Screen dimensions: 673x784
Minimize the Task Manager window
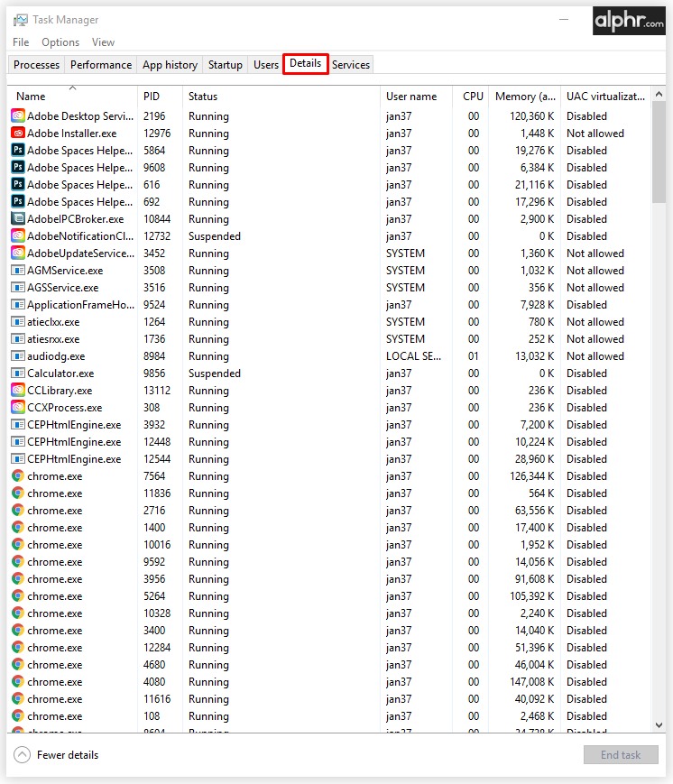click(x=564, y=20)
